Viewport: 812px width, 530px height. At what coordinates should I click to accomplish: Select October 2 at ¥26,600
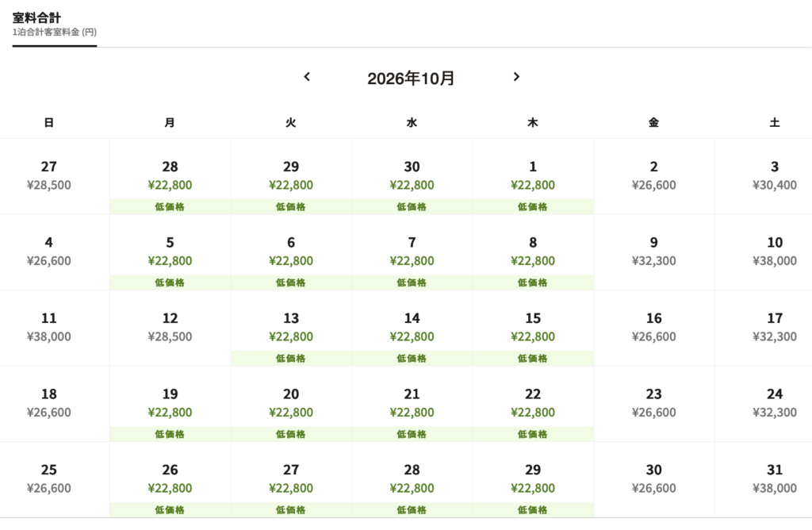point(654,177)
